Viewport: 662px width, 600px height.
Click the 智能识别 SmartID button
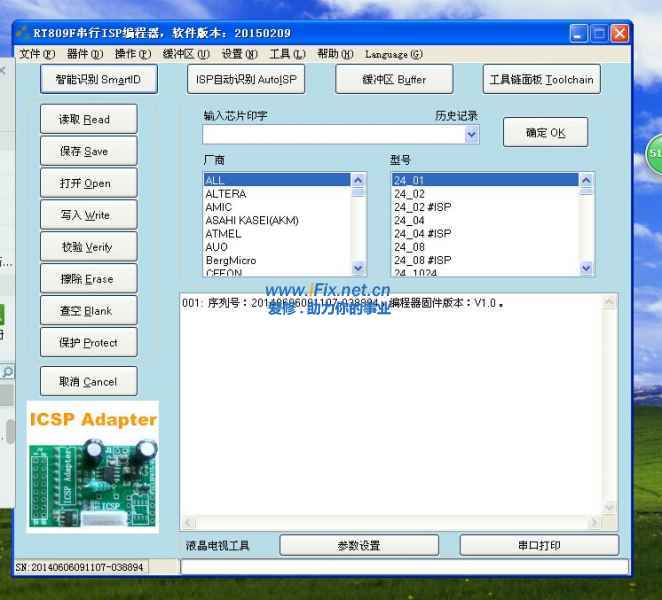pyautogui.click(x=99, y=79)
